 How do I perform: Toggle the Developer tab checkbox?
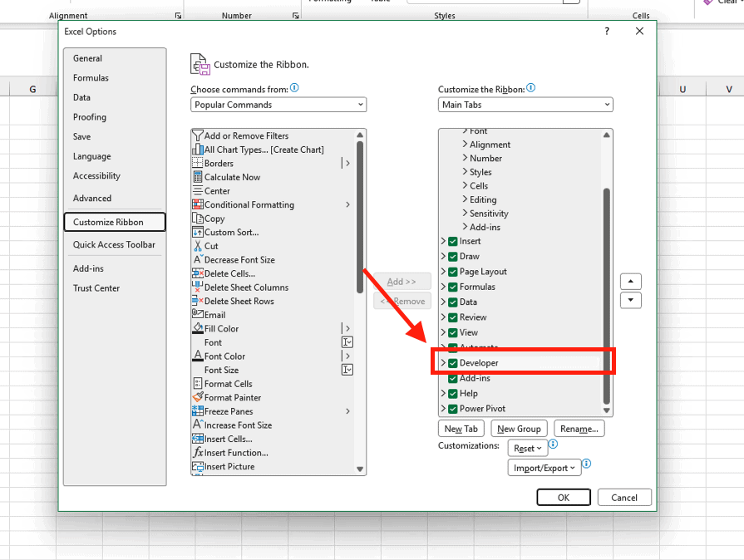[x=453, y=363]
